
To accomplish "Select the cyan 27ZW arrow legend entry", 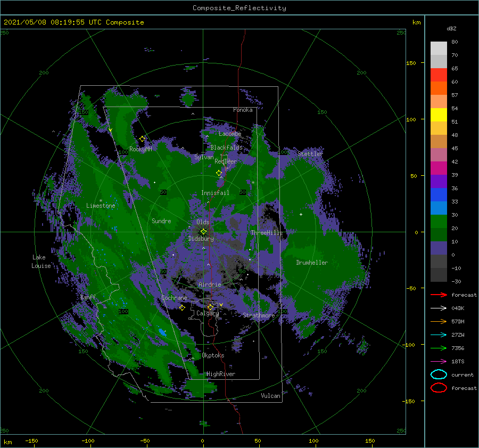I will click(x=439, y=335).
